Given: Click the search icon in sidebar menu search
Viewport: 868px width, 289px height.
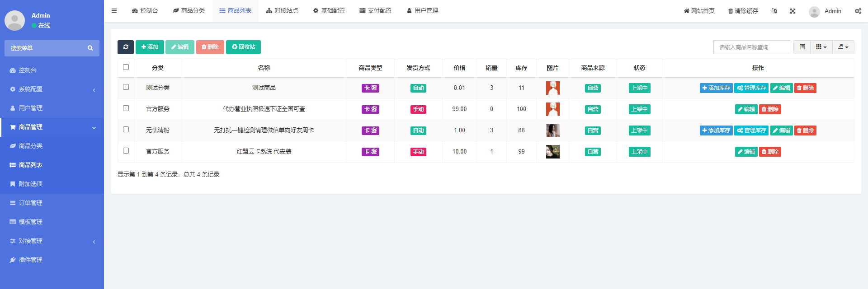Looking at the screenshot, I should (90, 48).
